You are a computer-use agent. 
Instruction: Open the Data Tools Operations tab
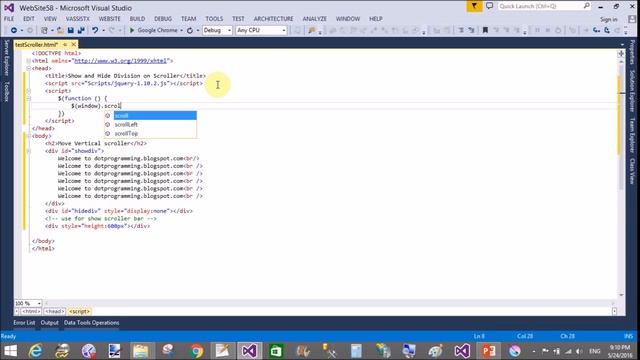(91, 322)
